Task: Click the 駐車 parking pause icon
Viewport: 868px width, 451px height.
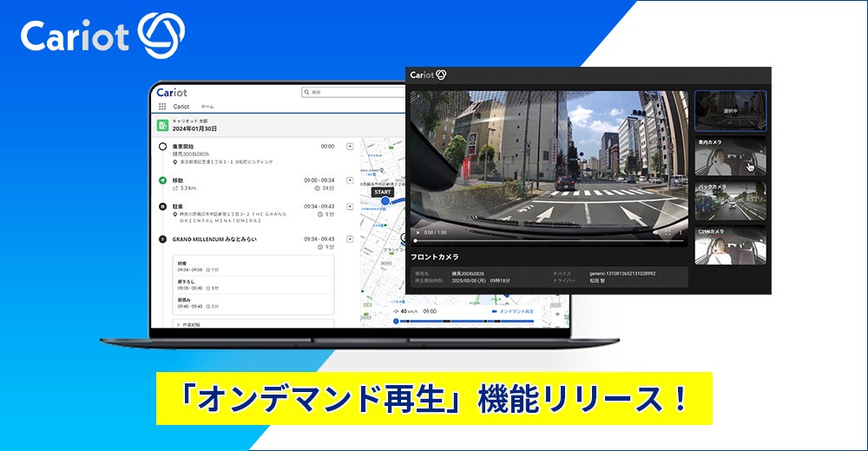Action: pyautogui.click(x=163, y=206)
